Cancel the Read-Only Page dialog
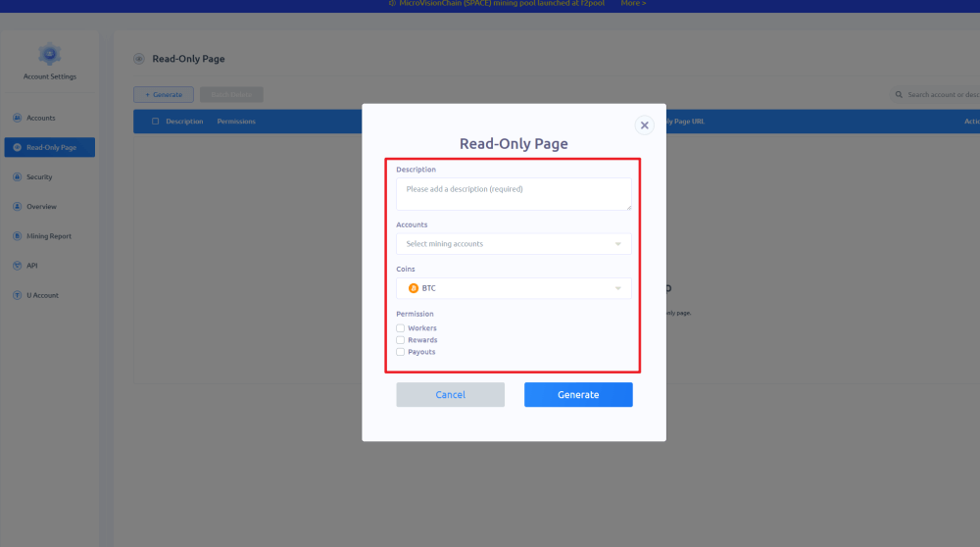Screen dimensions: 980x547 450,394
